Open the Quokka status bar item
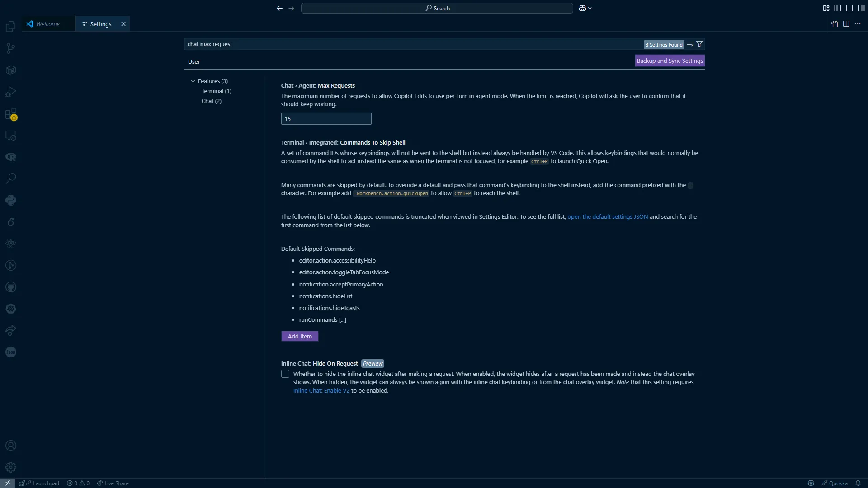The width and height of the screenshot is (868, 488). [834, 483]
